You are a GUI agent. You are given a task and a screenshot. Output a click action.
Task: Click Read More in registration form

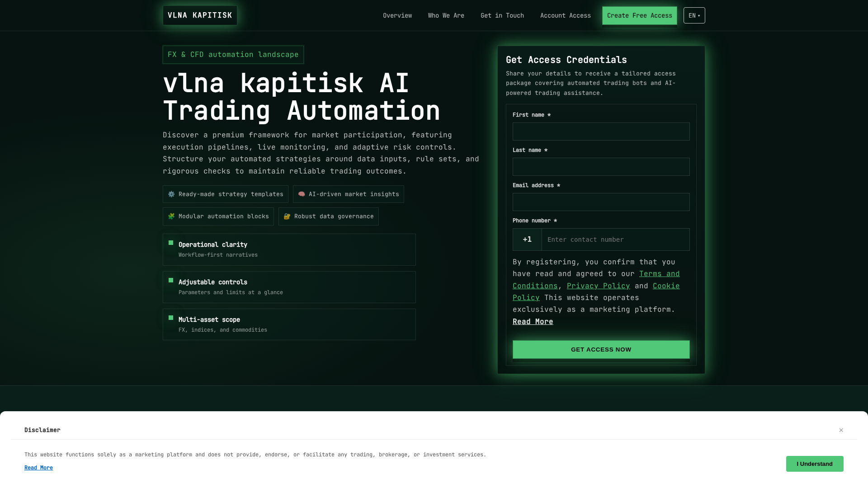[533, 321]
